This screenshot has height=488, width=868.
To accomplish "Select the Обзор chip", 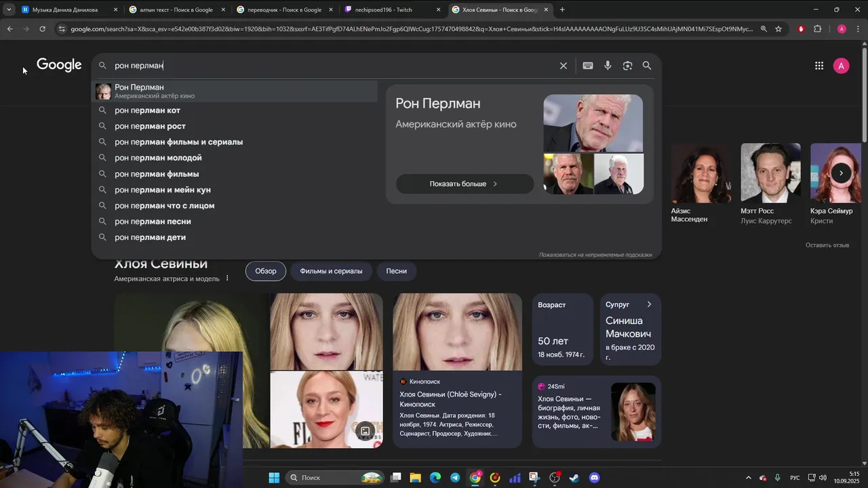I will click(266, 271).
